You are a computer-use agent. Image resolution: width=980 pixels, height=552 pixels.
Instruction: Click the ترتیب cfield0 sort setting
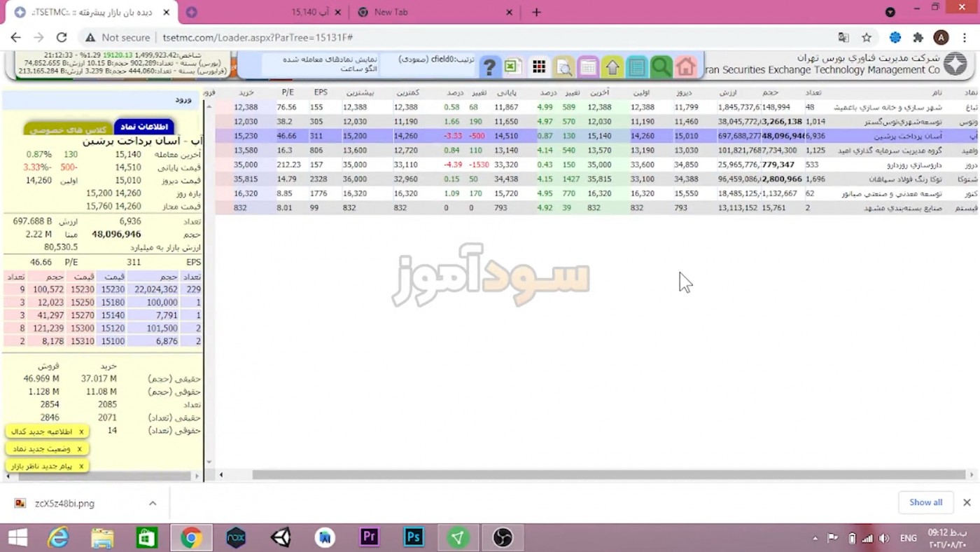437,60
